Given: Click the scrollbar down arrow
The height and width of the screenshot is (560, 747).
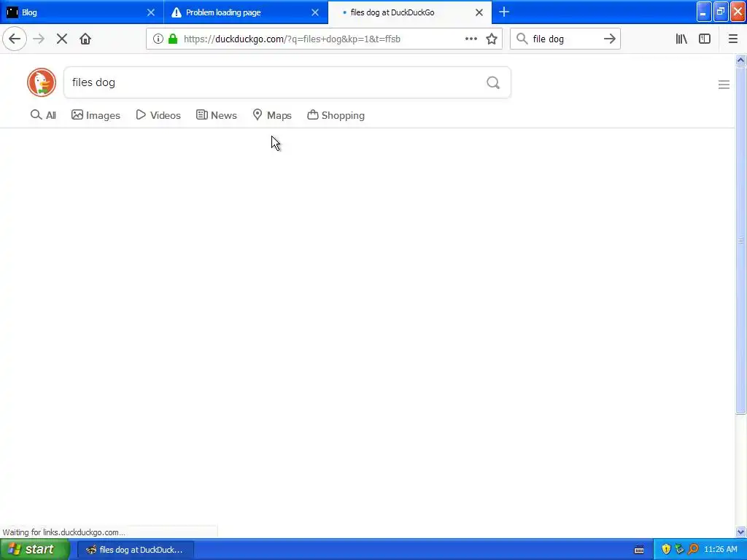Looking at the screenshot, I should [740, 532].
